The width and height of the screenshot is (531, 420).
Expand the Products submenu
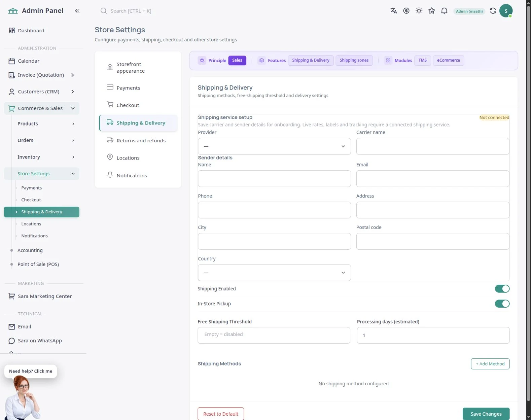(x=45, y=124)
